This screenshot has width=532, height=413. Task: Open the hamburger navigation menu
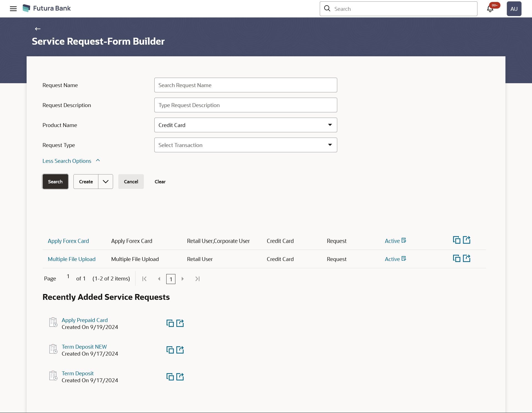tap(13, 9)
